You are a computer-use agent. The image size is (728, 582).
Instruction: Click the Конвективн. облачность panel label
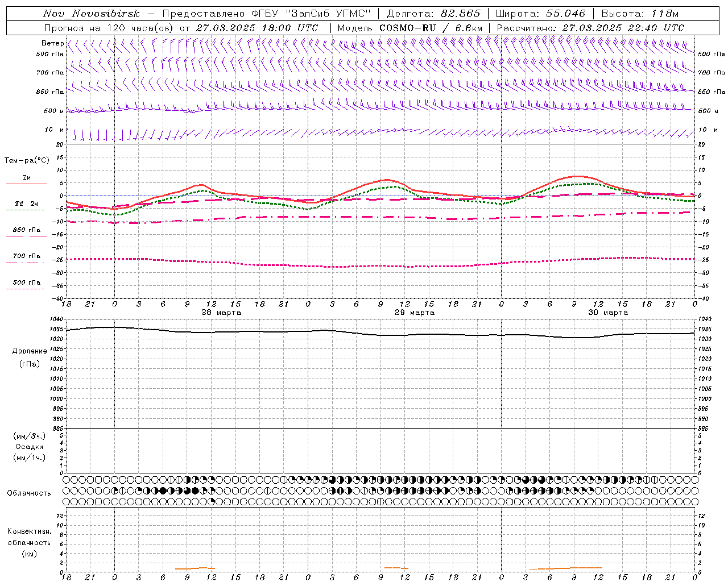tap(29, 542)
